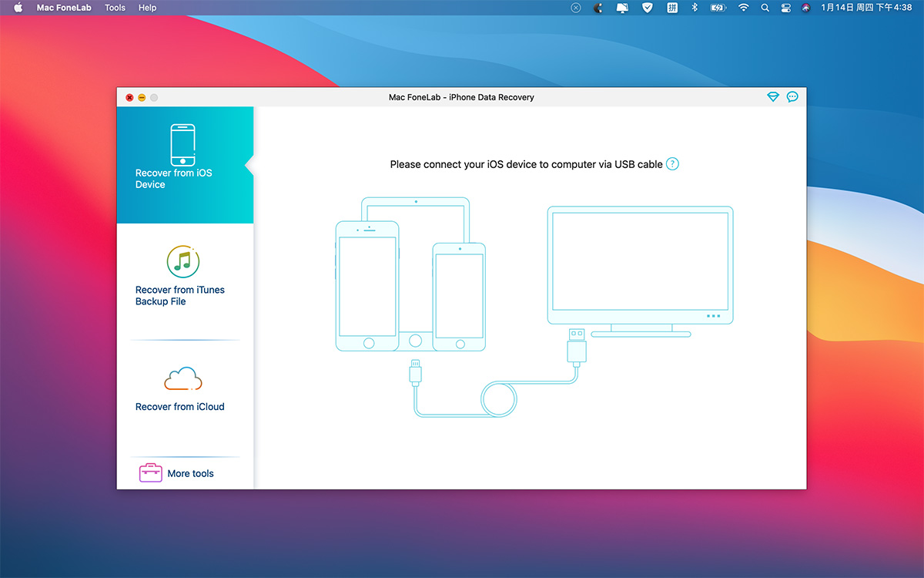Click the magnet app menu bar icon
924x578 pixels.
coord(598,8)
